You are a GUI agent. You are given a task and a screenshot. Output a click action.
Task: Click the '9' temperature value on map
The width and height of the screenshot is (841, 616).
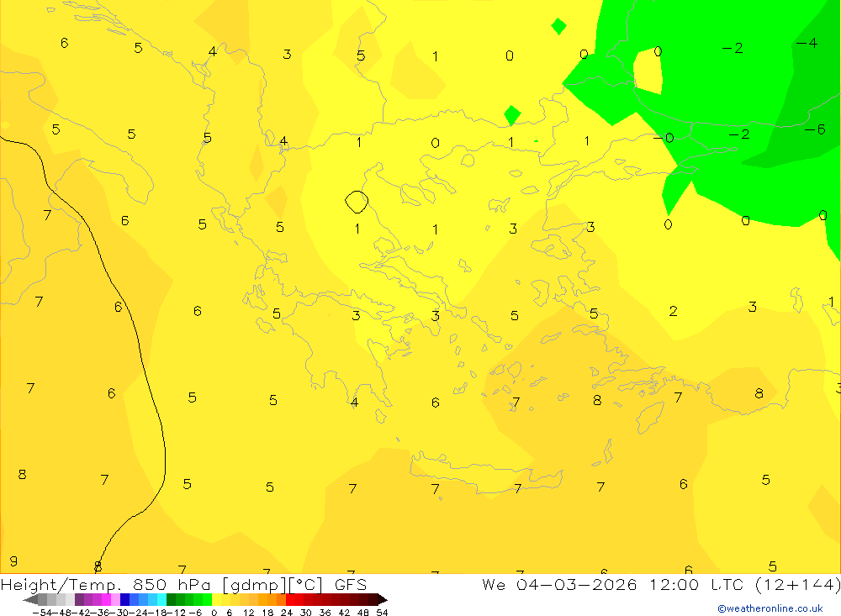(x=13, y=561)
